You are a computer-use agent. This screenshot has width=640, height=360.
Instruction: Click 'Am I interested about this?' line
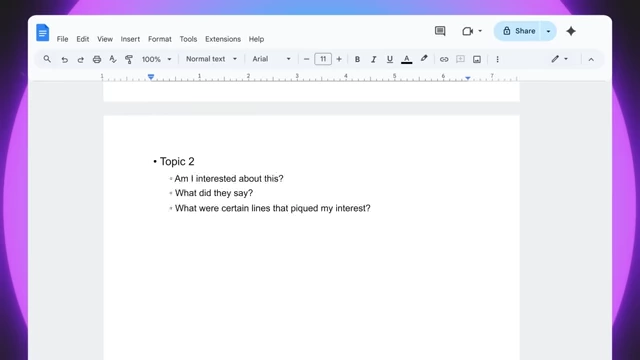tap(229, 179)
